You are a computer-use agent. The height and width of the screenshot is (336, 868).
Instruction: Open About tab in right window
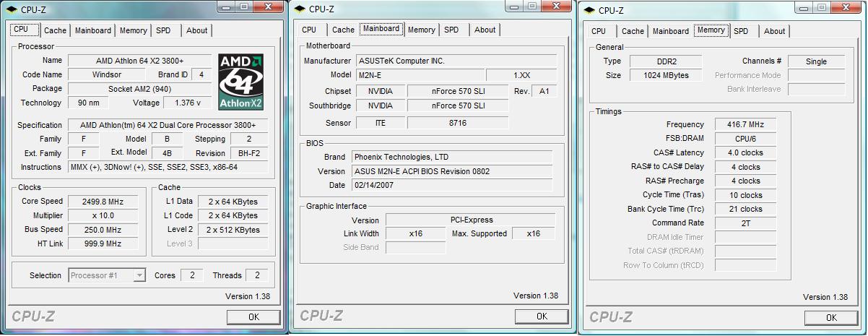coord(775,31)
